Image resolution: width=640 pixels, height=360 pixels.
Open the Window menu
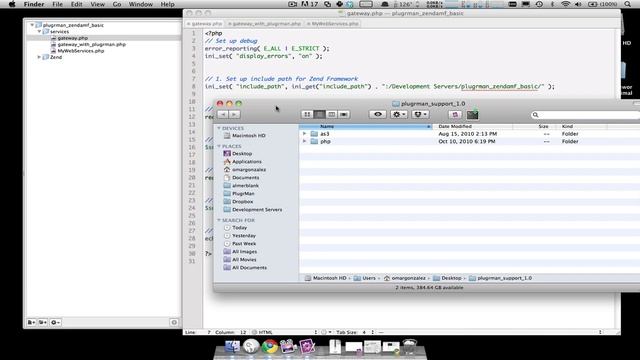pyautogui.click(x=141, y=4)
